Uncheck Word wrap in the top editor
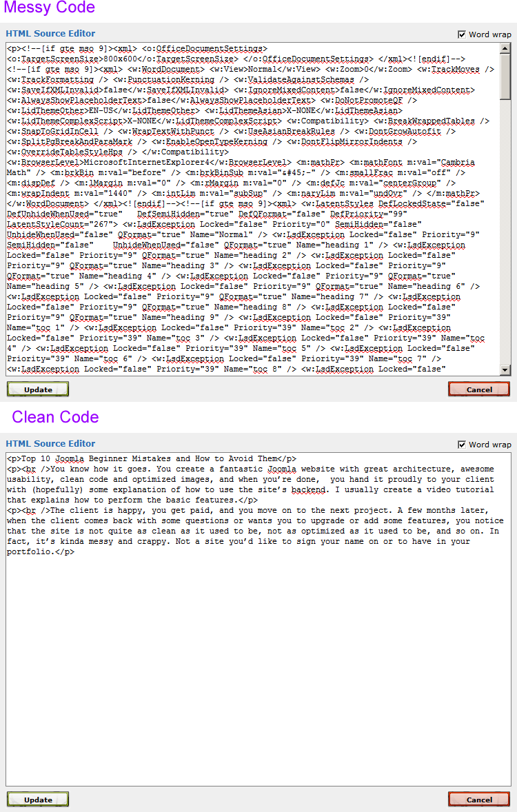This screenshot has width=517, height=812. (462, 34)
